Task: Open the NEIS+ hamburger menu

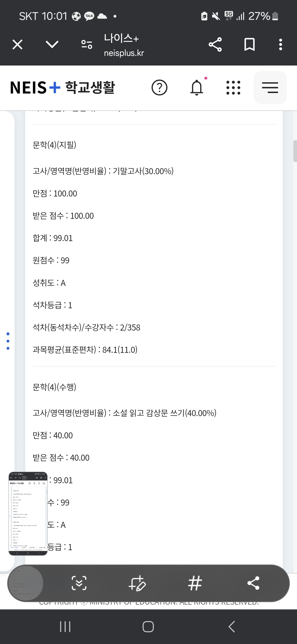Action: [270, 88]
